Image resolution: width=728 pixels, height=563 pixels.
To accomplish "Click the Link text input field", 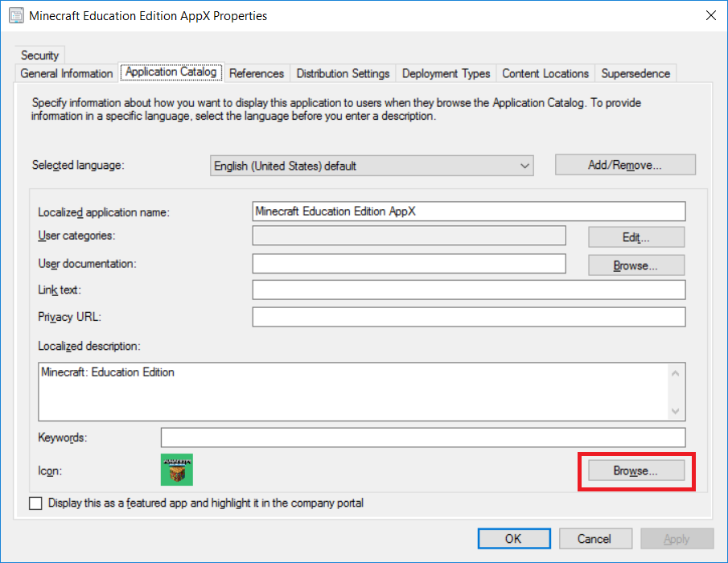I will click(x=469, y=290).
